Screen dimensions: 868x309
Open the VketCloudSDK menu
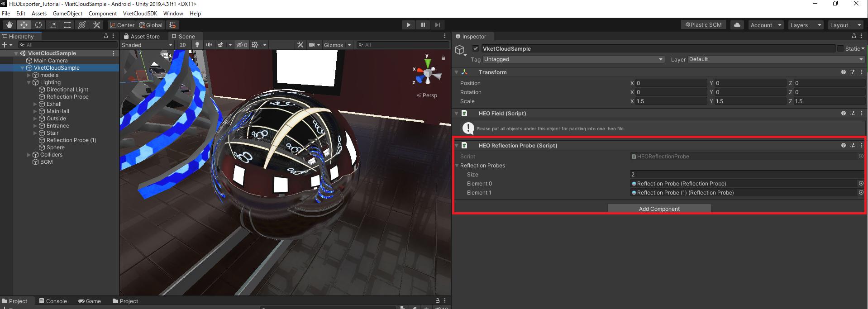tap(140, 14)
